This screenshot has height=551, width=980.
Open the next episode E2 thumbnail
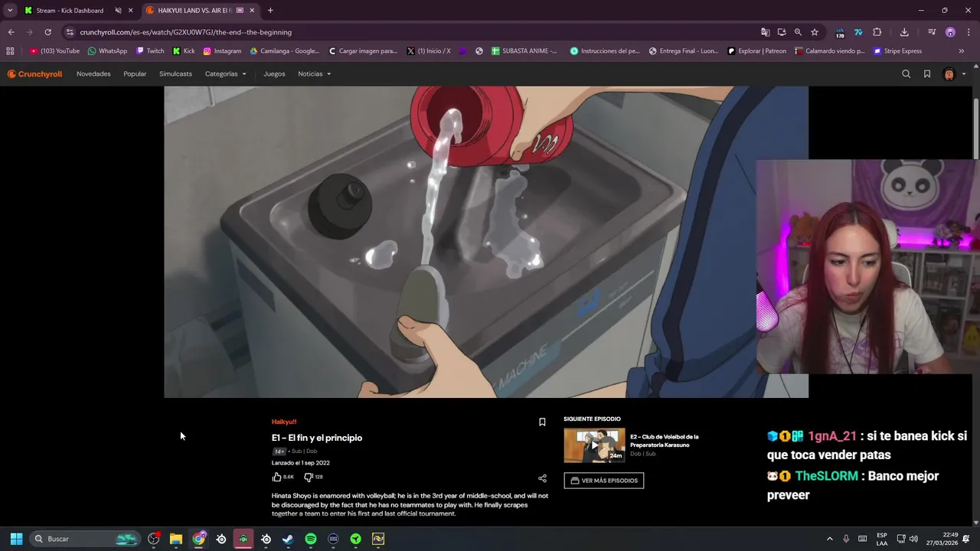594,446
